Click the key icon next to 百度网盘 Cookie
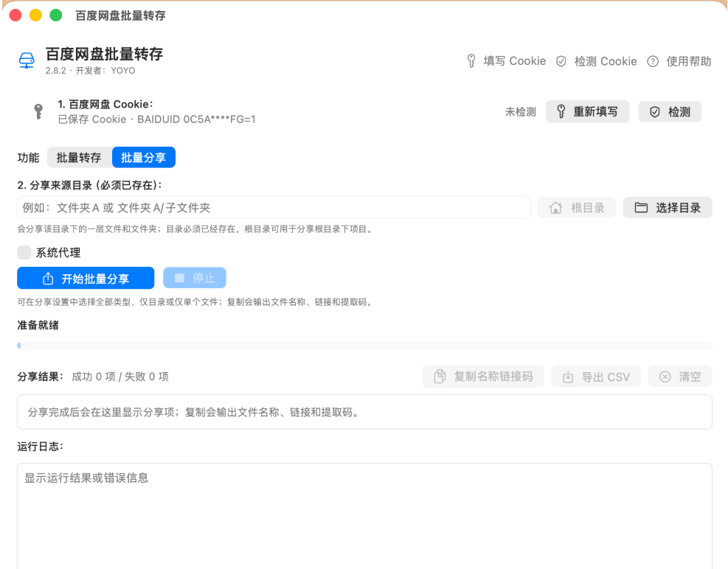This screenshot has width=728, height=569. coord(38,111)
